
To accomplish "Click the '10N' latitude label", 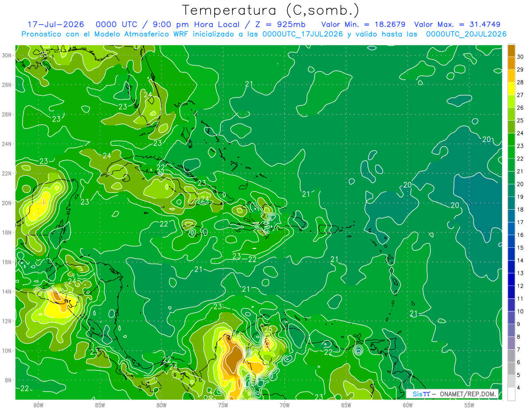I will [7, 351].
